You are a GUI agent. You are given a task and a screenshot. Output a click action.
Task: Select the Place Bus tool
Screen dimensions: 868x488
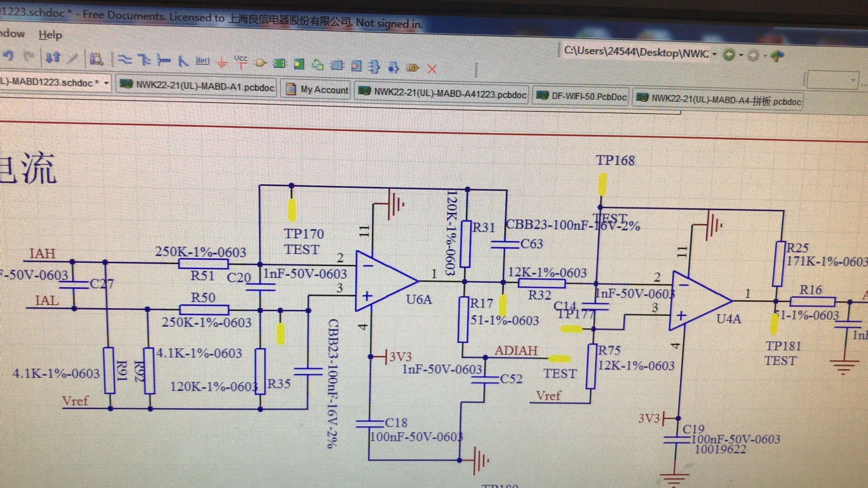point(144,60)
